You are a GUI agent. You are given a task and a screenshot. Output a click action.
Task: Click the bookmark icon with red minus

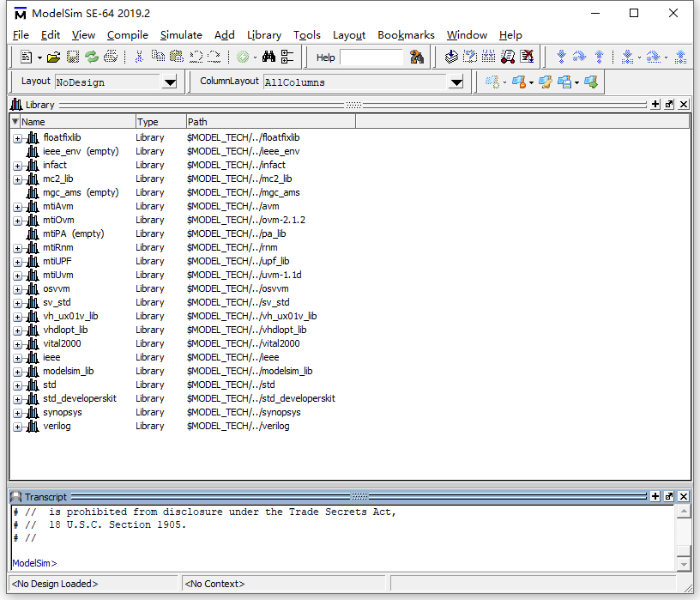pyautogui.click(x=519, y=82)
